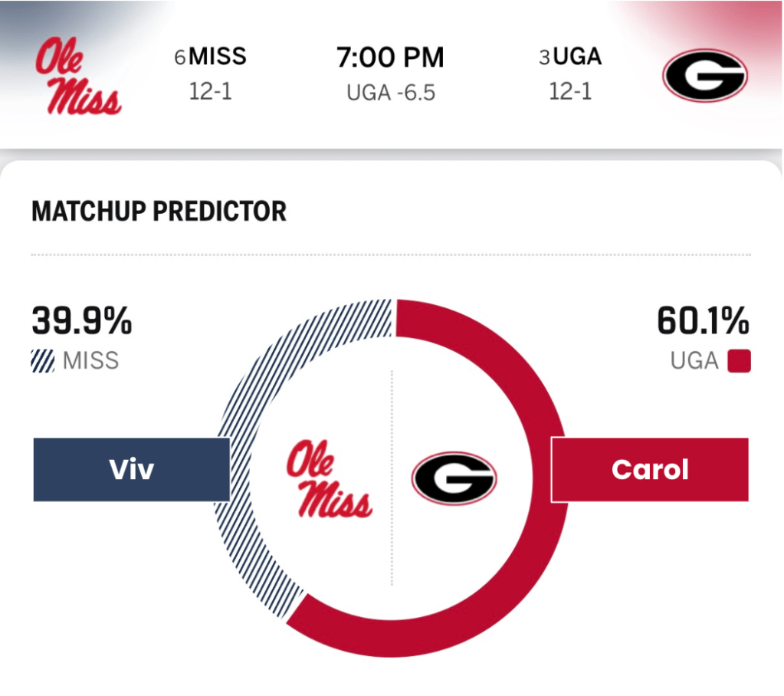Click the Georgia 12-1 record
Viewport: 784px width, 696px height.
(x=570, y=92)
